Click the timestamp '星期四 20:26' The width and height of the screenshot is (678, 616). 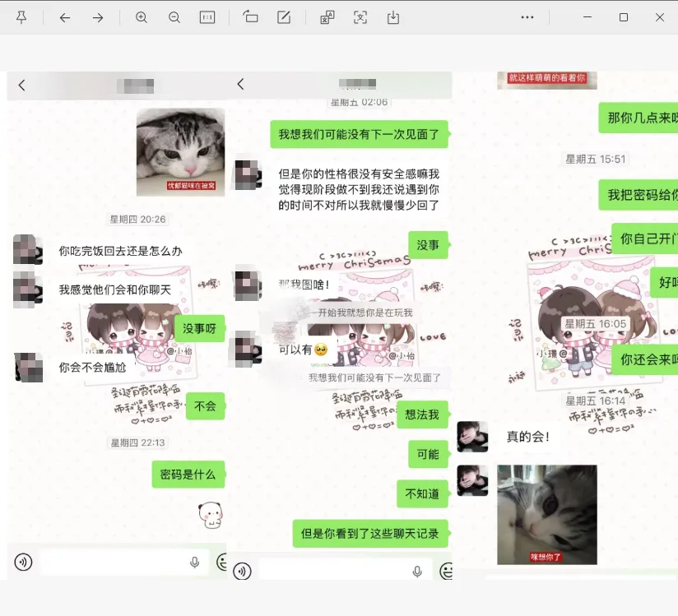pos(137,219)
